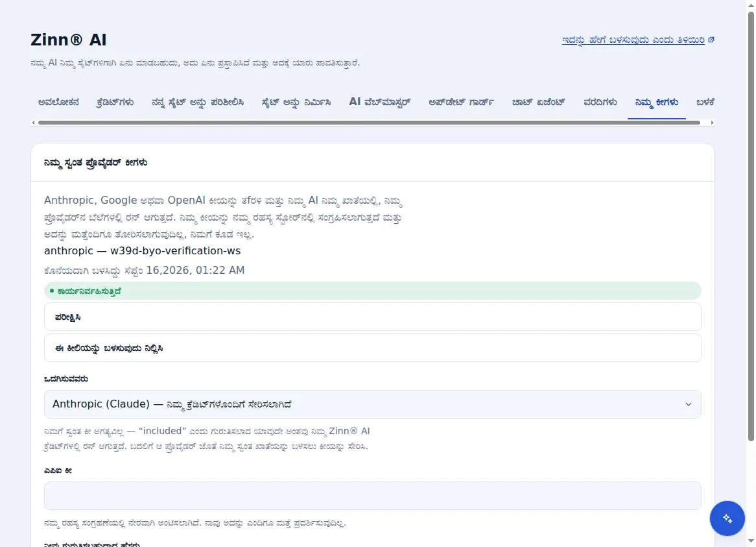Click the key name anthropic — w39d-byo-verification-ws

point(142,251)
